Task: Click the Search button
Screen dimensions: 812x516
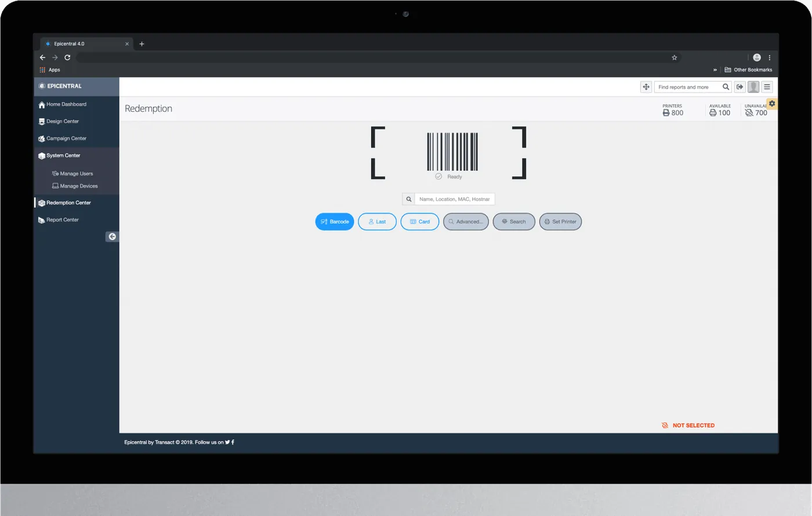Action: (x=514, y=222)
